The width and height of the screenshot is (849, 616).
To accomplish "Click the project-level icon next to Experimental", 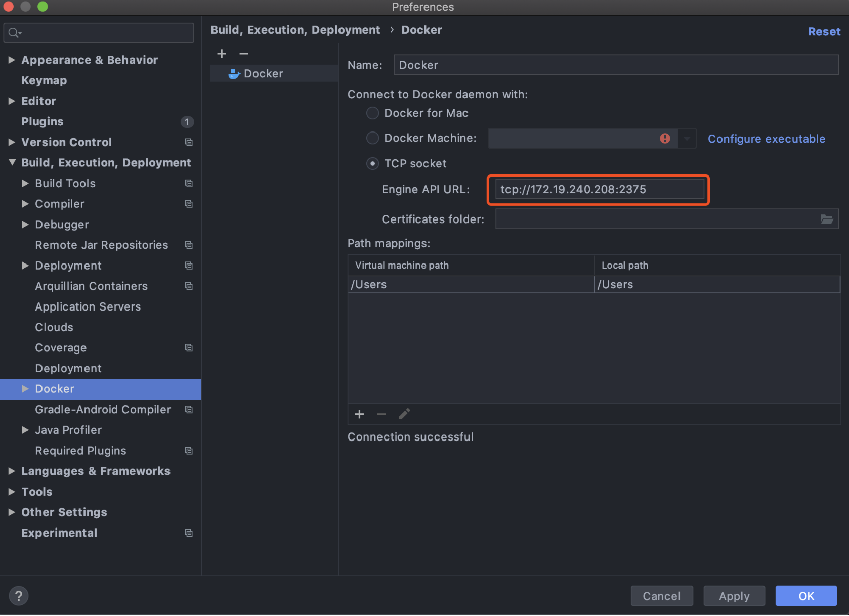I will click(x=189, y=533).
